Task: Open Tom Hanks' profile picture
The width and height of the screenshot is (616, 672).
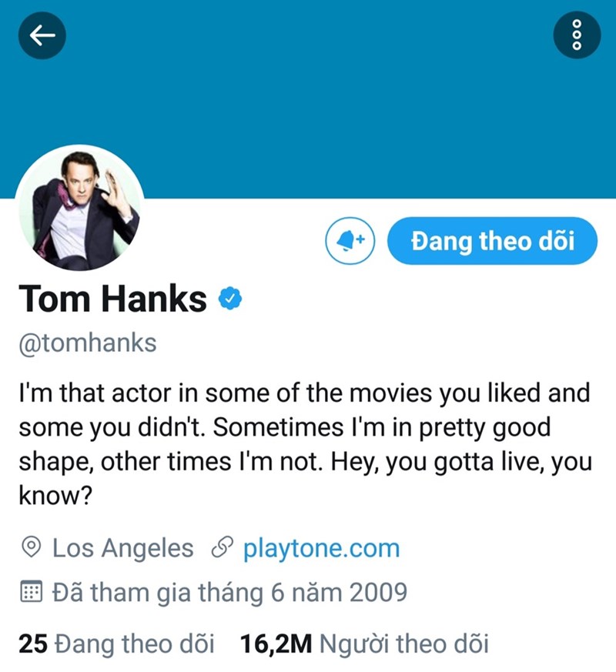Action: 80,207
